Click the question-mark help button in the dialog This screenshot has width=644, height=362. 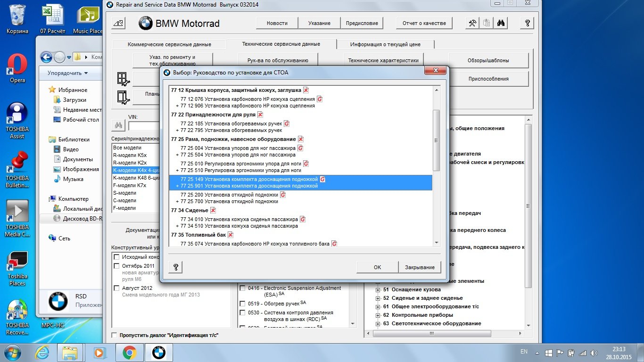pos(175,267)
